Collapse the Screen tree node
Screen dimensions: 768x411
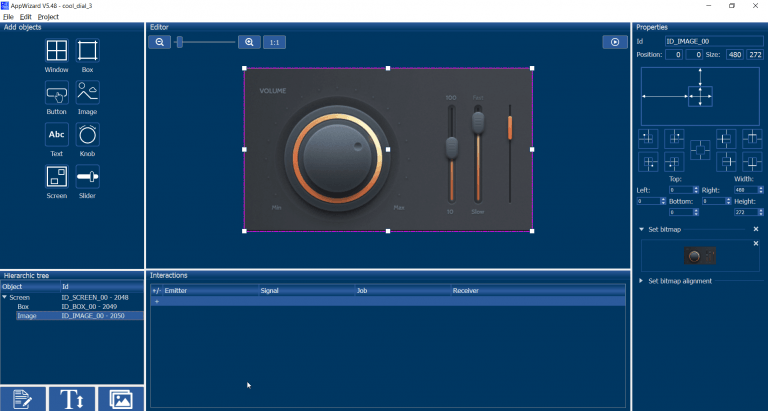coord(5,297)
